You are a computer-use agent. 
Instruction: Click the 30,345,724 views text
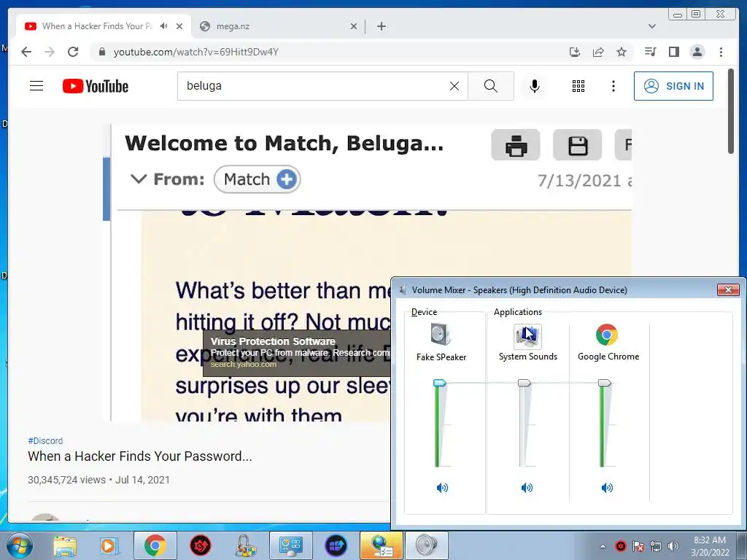click(66, 480)
